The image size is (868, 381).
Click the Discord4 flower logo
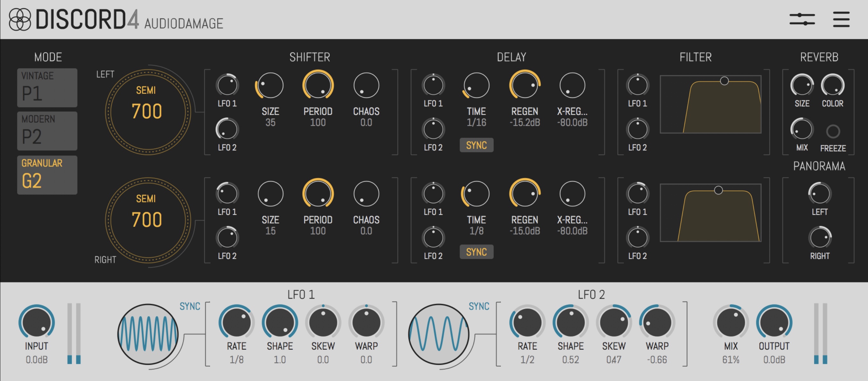click(x=19, y=19)
